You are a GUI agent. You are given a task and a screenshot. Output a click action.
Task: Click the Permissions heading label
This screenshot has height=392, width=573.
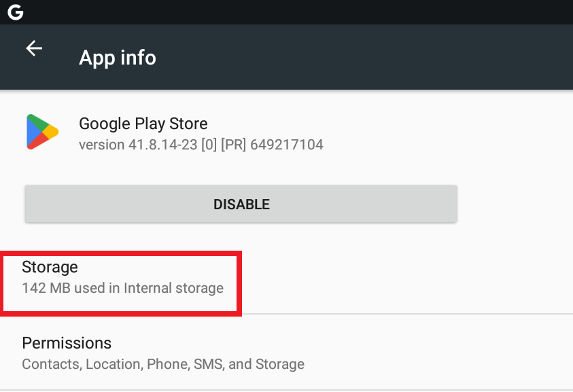pos(67,343)
